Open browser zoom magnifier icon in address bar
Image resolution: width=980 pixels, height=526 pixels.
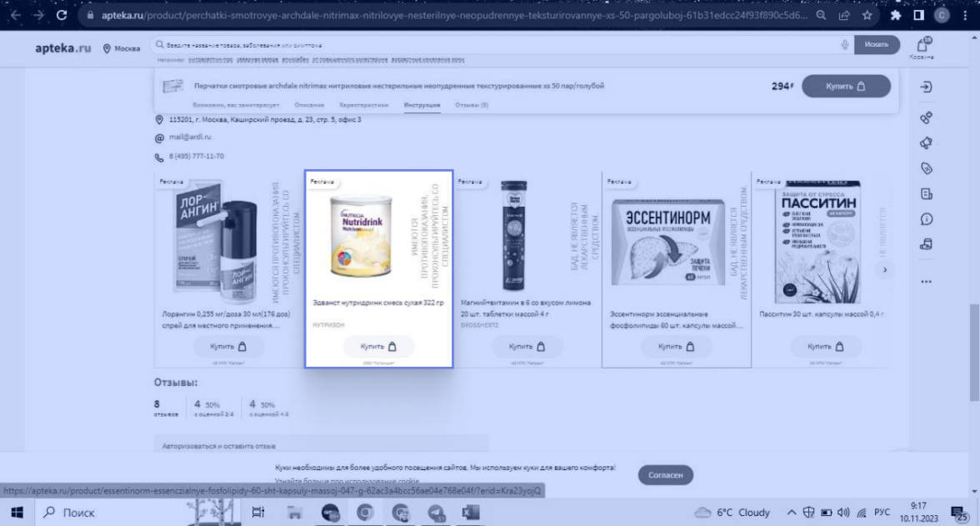point(822,15)
